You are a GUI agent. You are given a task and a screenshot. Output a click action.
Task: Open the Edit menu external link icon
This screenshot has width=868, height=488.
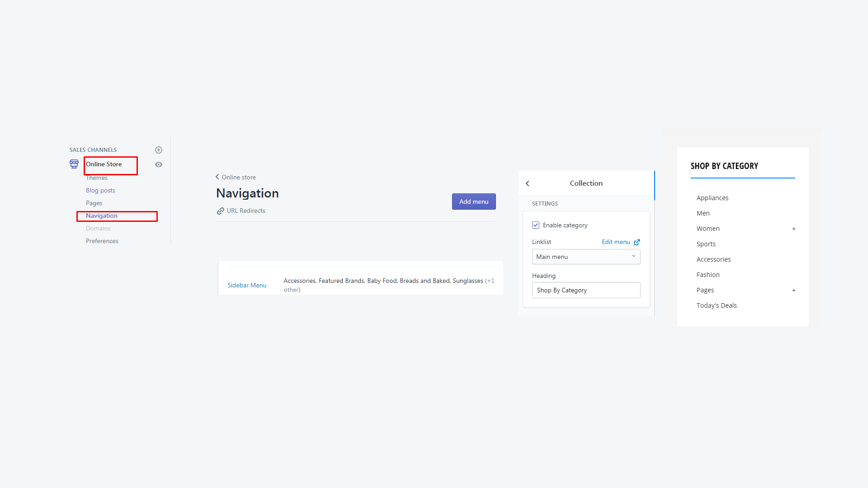[x=637, y=242]
